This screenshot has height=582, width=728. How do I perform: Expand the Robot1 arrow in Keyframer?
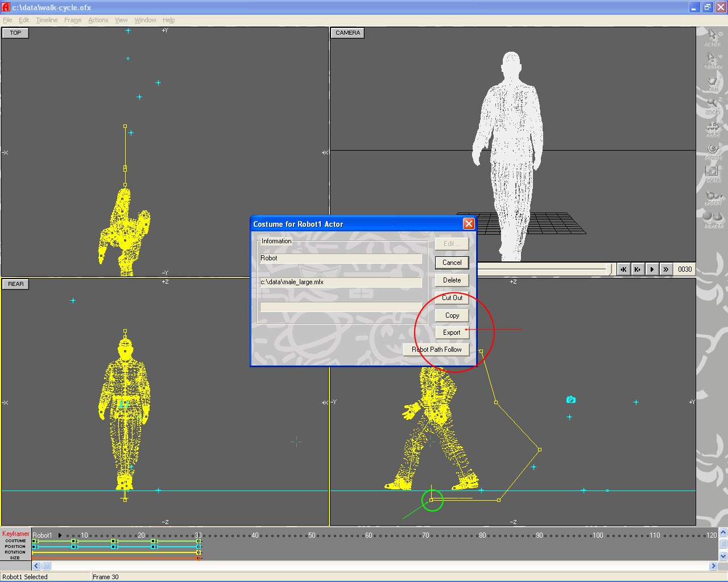pyautogui.click(x=60, y=535)
